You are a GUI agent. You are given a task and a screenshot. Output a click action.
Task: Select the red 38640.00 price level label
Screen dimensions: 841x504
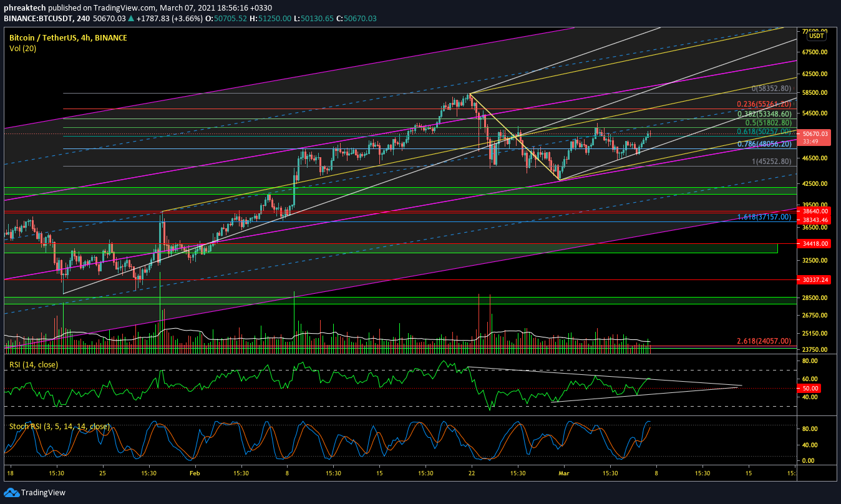815,211
